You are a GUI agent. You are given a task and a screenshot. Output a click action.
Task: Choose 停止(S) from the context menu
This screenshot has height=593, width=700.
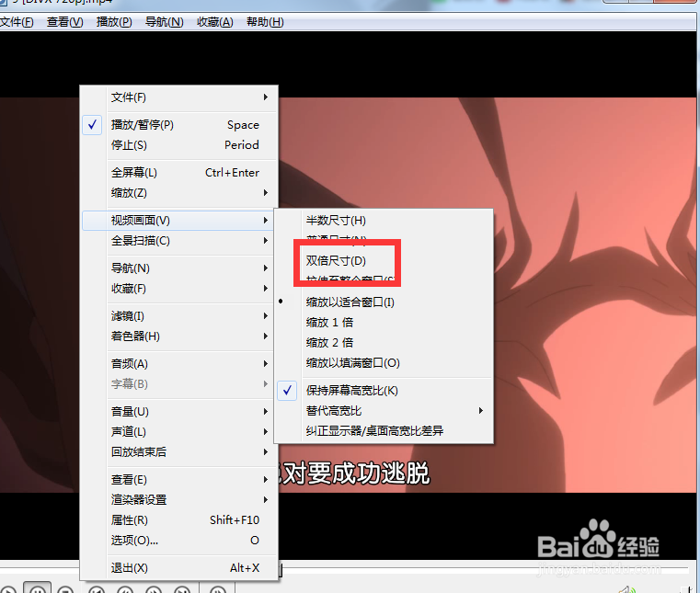178,145
